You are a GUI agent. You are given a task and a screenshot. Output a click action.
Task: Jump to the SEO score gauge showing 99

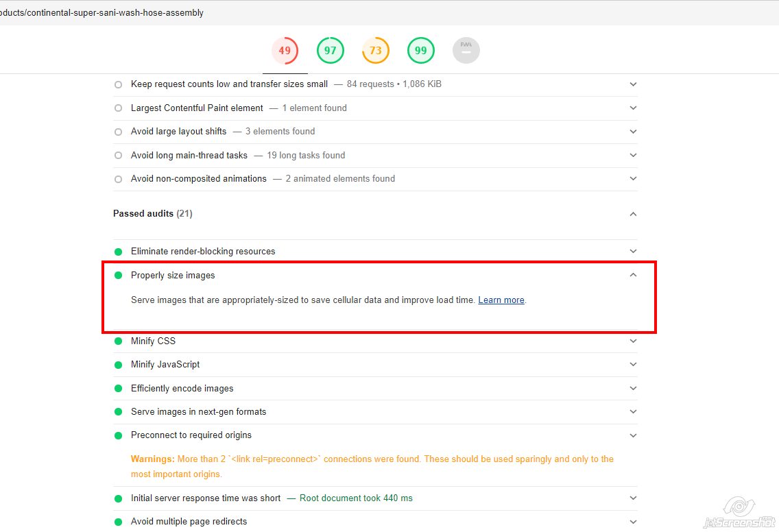(x=420, y=51)
